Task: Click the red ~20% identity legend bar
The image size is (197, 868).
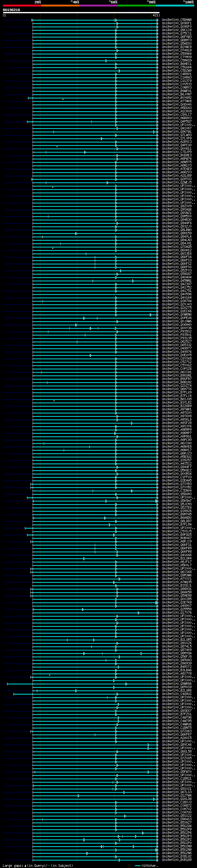Action: (x=22, y=6)
